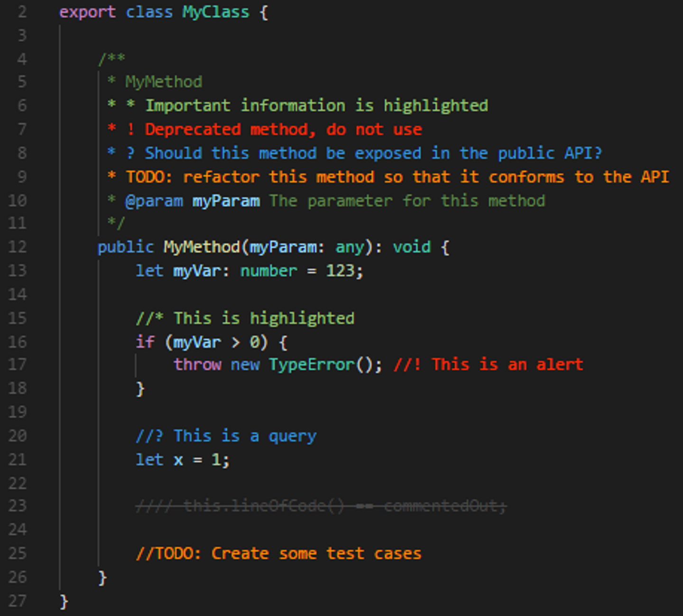
Task: Click line number 17 in the gutter
Action: coord(18,365)
